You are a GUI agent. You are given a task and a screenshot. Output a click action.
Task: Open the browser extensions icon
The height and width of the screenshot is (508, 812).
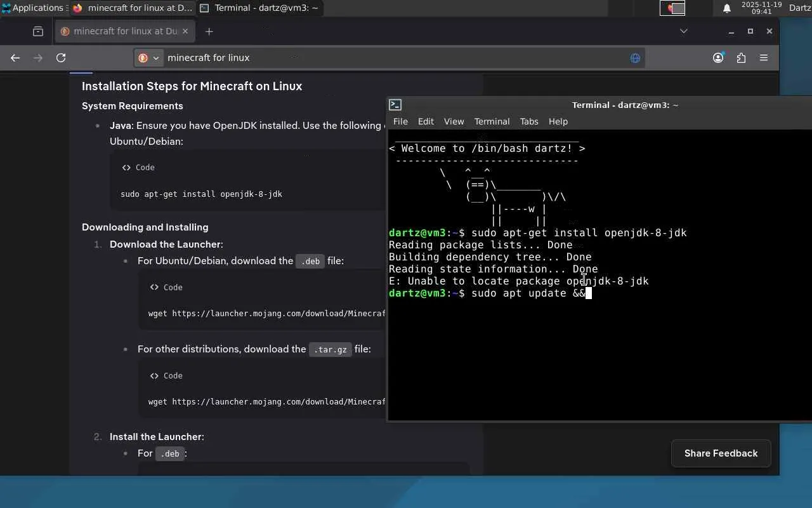coord(741,58)
